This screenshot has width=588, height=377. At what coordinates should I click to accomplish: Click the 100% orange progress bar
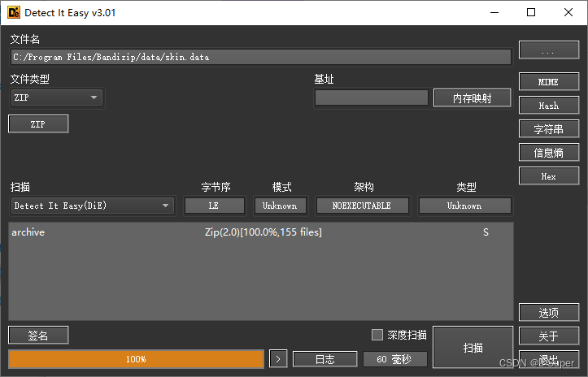pyautogui.click(x=136, y=359)
